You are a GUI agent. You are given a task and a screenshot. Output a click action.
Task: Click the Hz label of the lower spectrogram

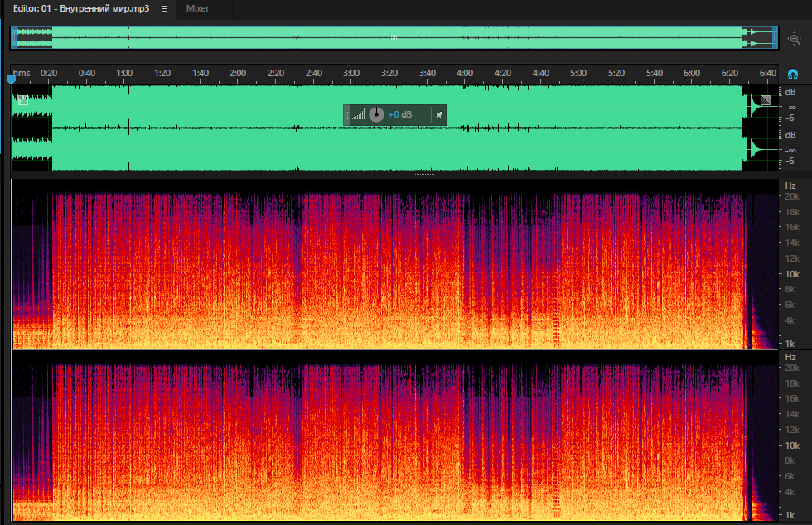click(790, 357)
